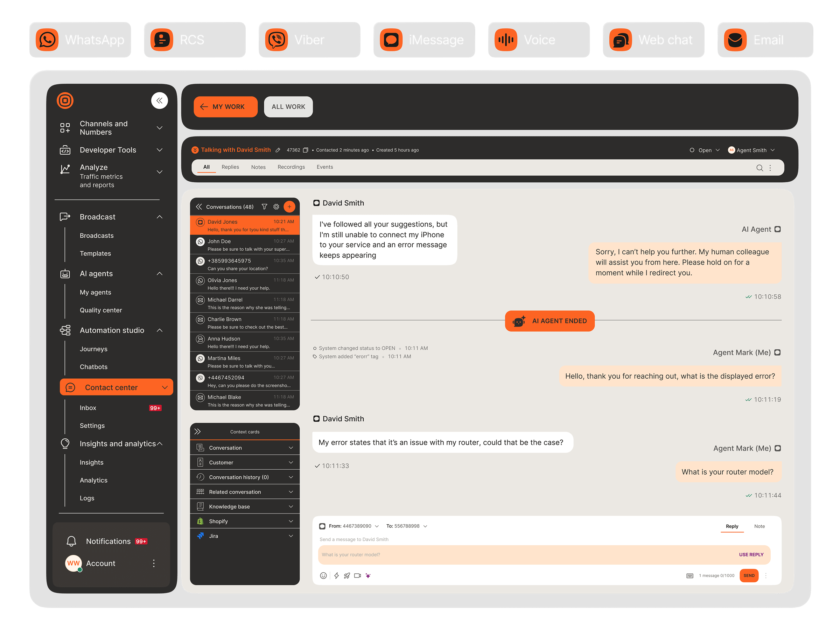
Task: Switch to the Notes tab
Action: 258,167
